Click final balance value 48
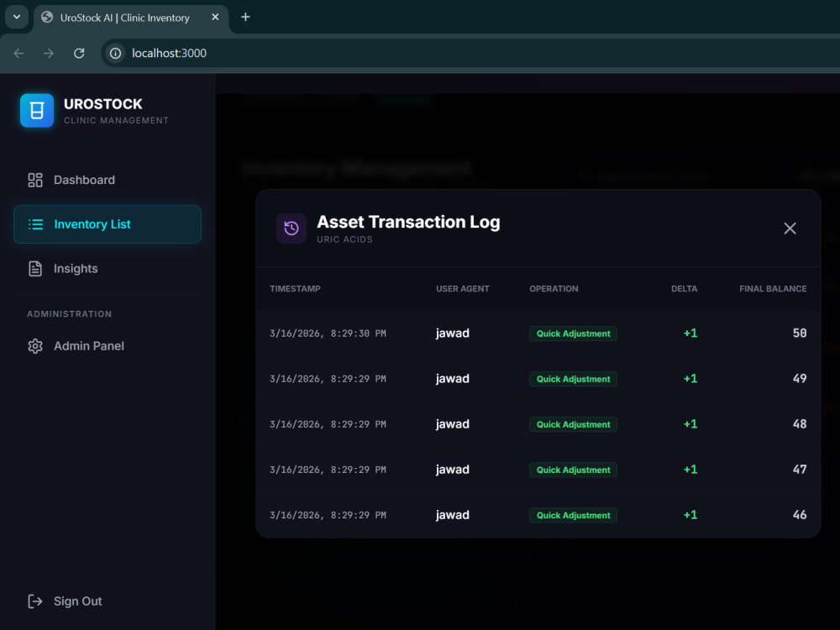Viewport: 840px width, 630px height. tap(800, 424)
